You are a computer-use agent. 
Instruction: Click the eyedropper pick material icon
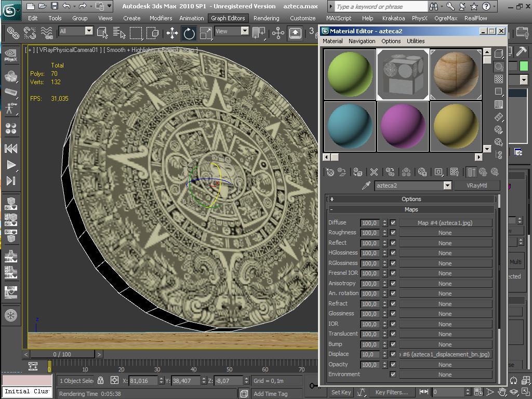[366, 185]
